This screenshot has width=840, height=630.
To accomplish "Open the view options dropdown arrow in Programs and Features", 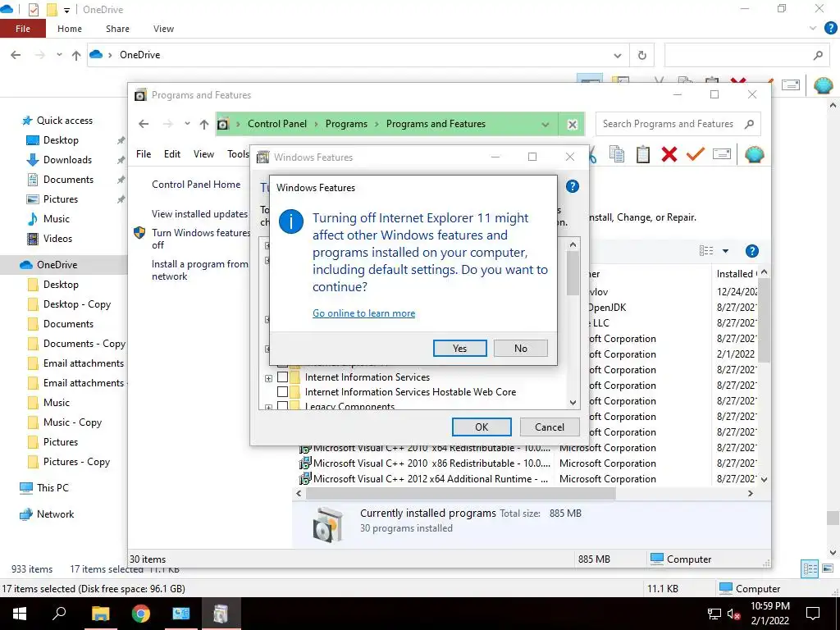I will [725, 251].
